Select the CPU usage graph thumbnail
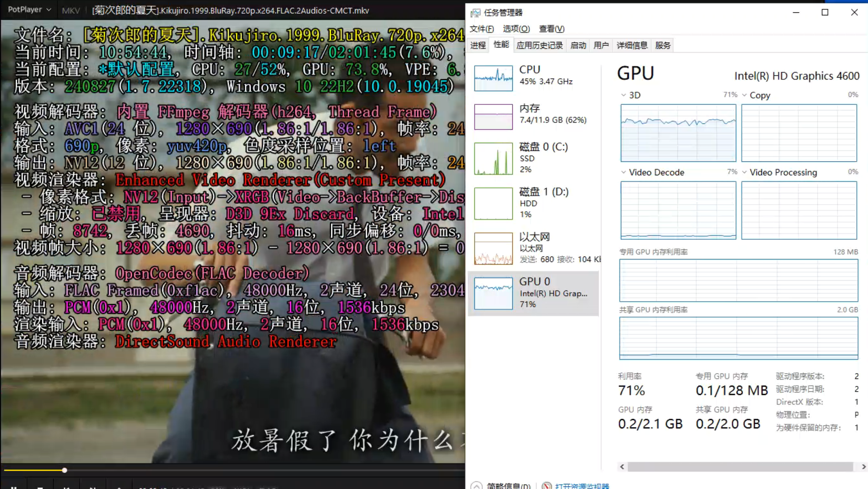 [x=493, y=78]
